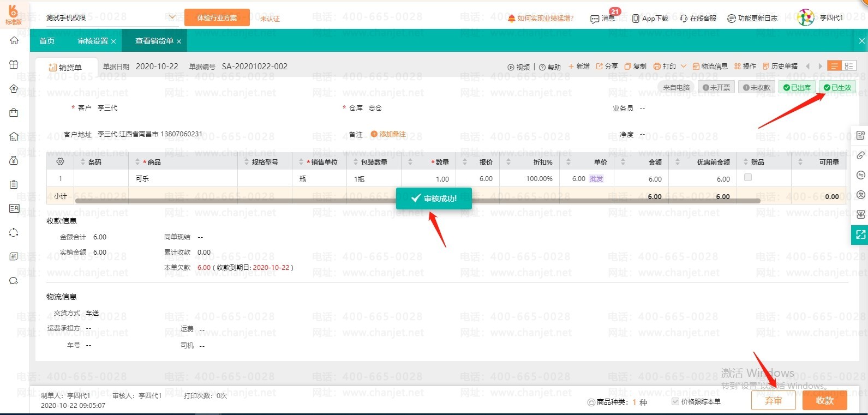Expand the 测试手机权限 account dropdown
Image resolution: width=868 pixels, height=415 pixels.
click(x=172, y=17)
